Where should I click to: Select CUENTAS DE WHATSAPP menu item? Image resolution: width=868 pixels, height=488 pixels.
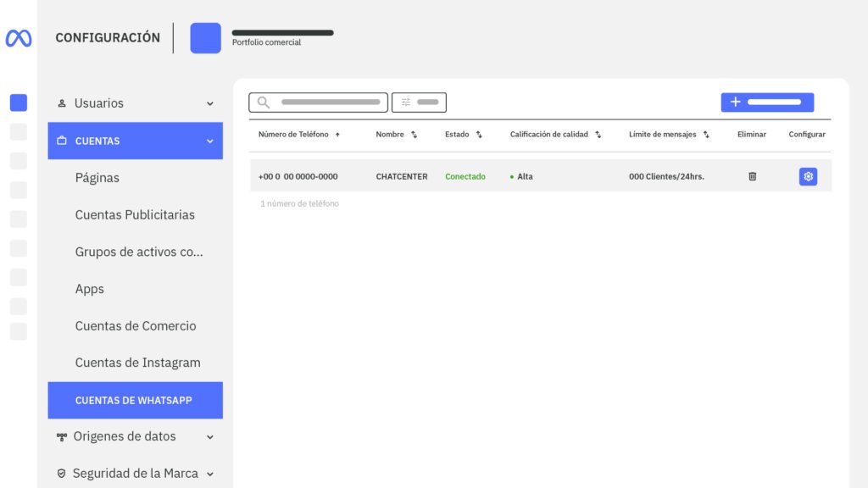(x=134, y=400)
